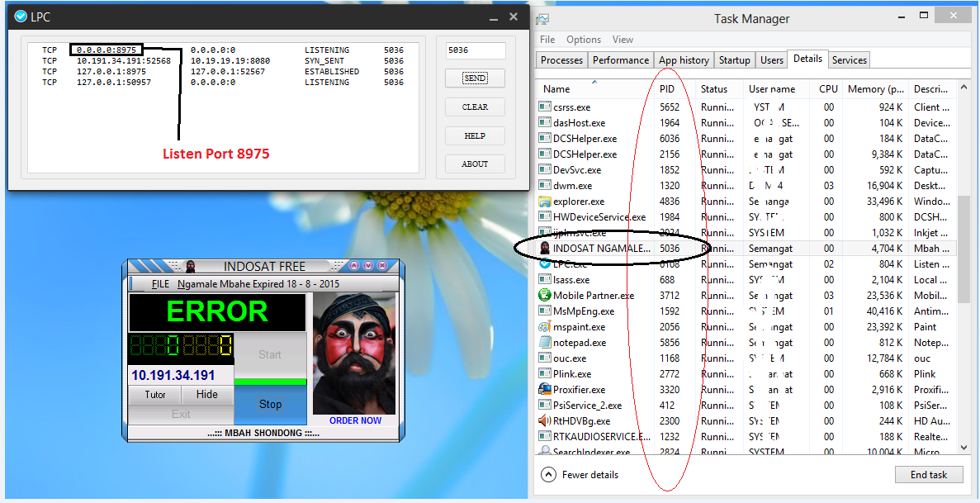This screenshot has height=503, width=980.
Task: Click the RtHDVBg.exe speaker icon
Action: click(542, 420)
